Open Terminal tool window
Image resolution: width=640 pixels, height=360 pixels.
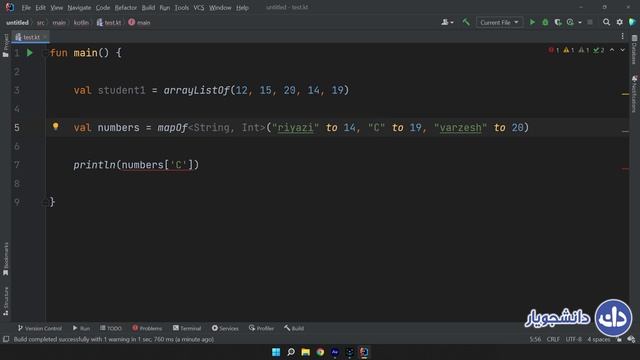tap(187, 328)
